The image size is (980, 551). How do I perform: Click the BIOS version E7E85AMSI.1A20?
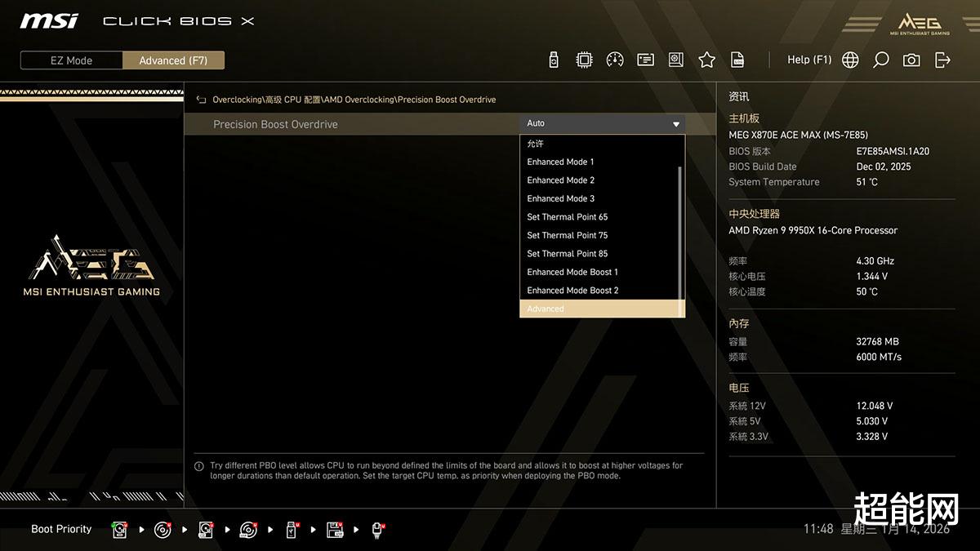(893, 152)
